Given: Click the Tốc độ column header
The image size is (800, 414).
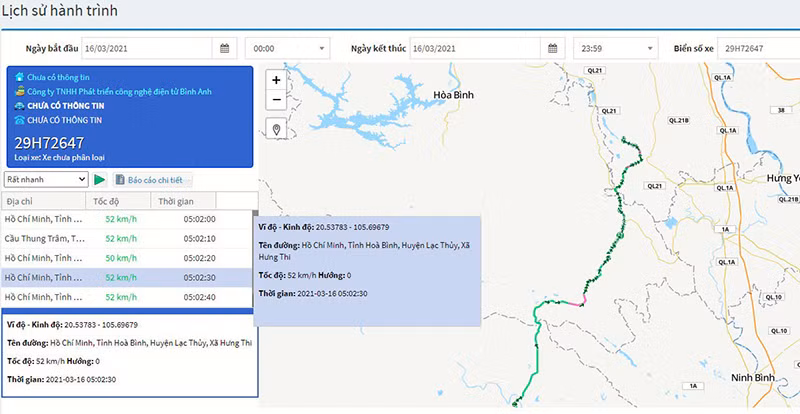Looking at the screenshot, I should click(107, 201).
